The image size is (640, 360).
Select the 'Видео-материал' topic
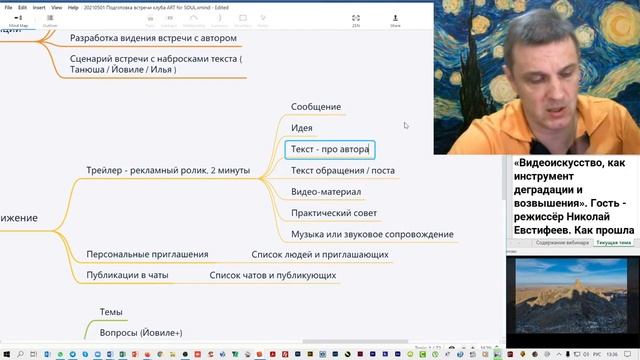[x=326, y=192]
